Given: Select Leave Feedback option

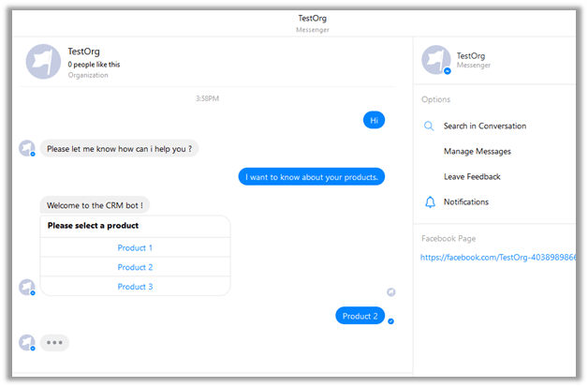Looking at the screenshot, I should click(472, 177).
